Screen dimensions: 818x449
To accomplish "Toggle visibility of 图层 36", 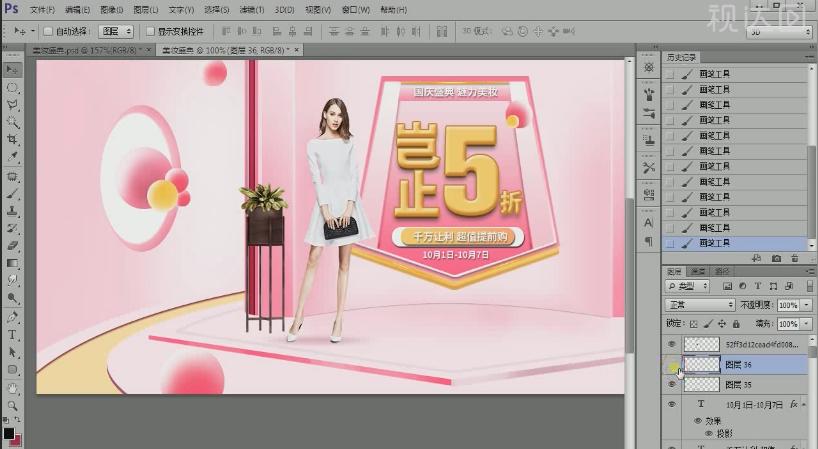I will (672, 365).
